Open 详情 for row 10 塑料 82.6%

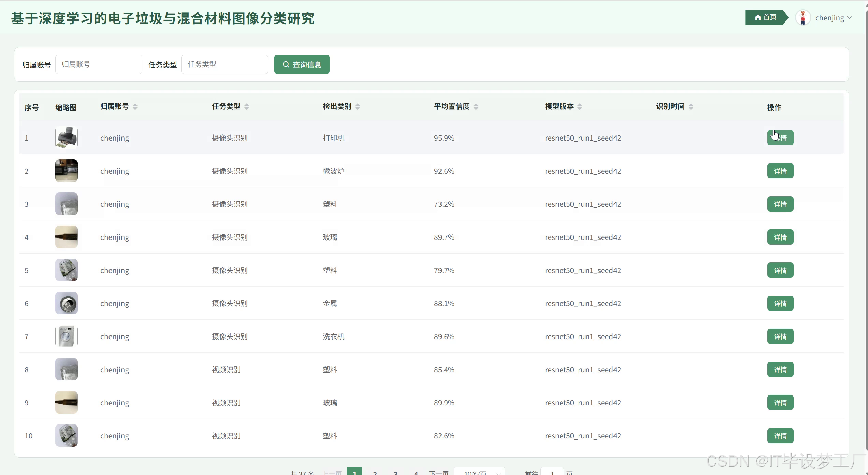(780, 436)
